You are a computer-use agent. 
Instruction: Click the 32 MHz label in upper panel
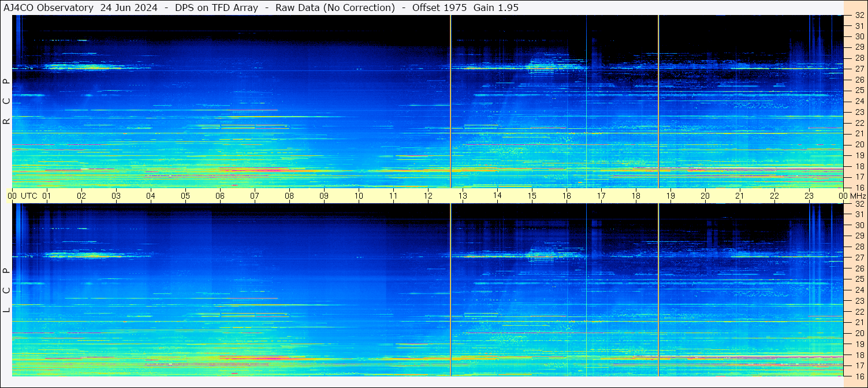[859, 16]
